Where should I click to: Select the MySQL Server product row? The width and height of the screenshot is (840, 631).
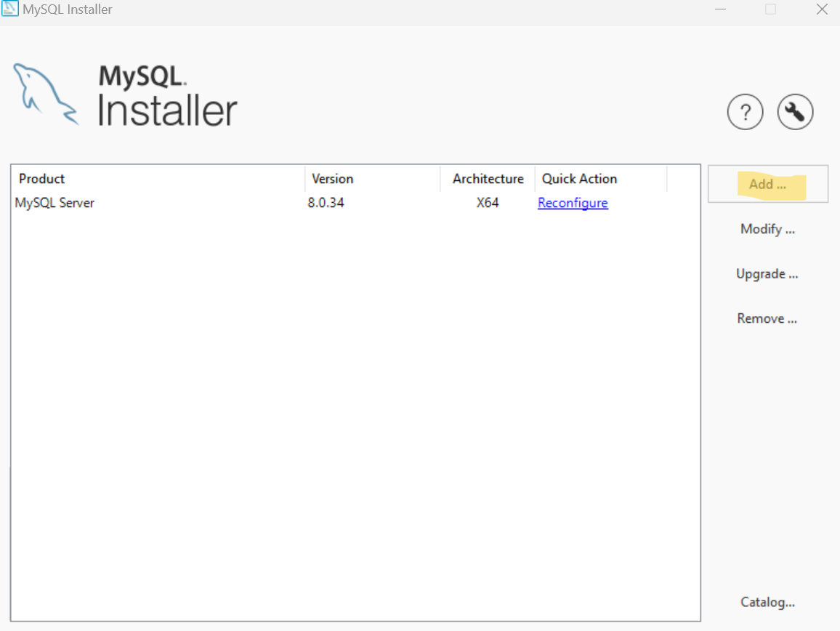[355, 204]
